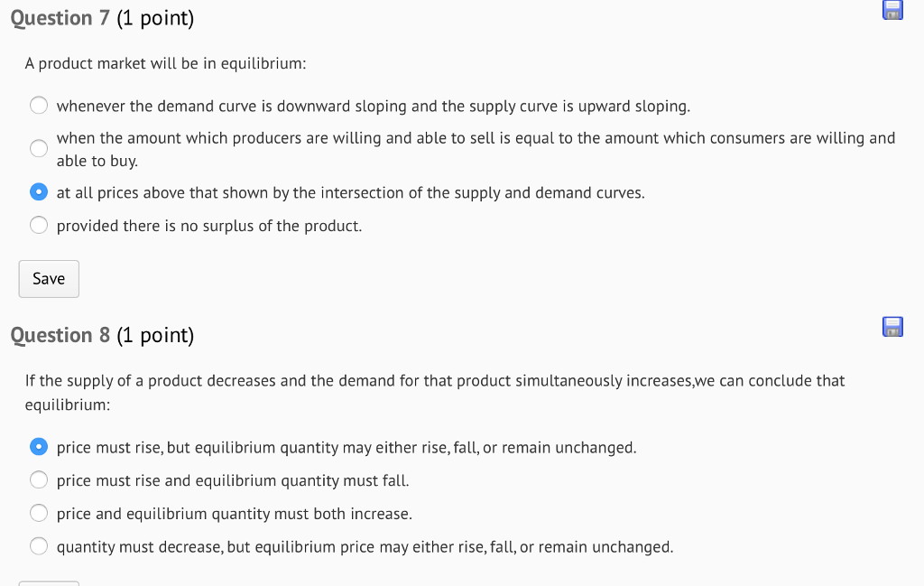
Task: Select 'whenever the demand curve is downward sloping' option
Action: [x=38, y=105]
